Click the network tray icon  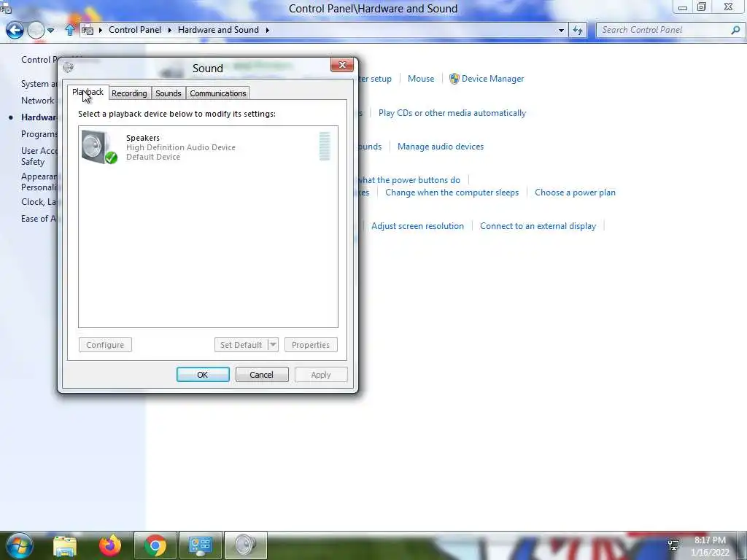tap(673, 545)
